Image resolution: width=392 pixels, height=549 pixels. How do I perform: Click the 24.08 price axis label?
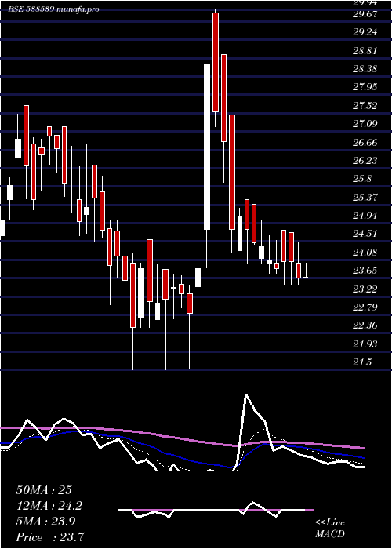(x=365, y=252)
